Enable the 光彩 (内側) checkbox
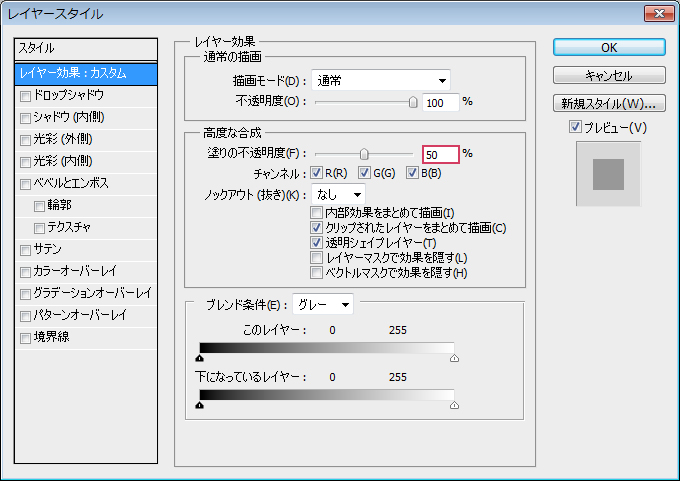The width and height of the screenshot is (680, 481). point(25,162)
